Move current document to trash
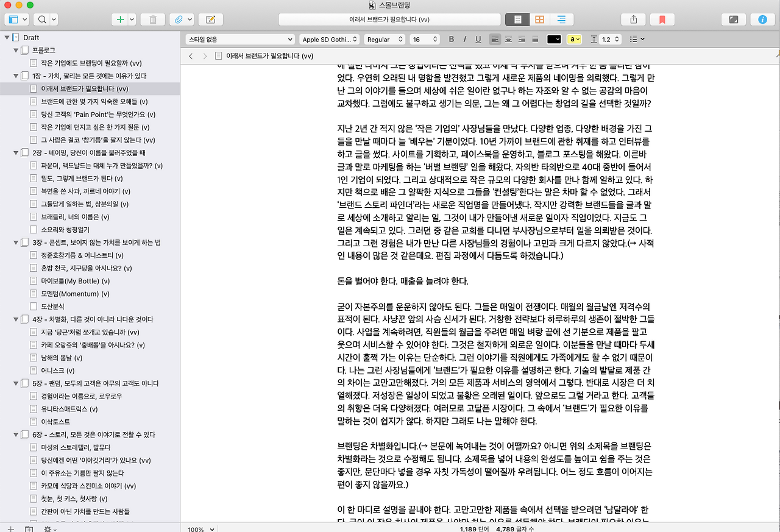Image resolution: width=780 pixels, height=532 pixels. coord(154,19)
